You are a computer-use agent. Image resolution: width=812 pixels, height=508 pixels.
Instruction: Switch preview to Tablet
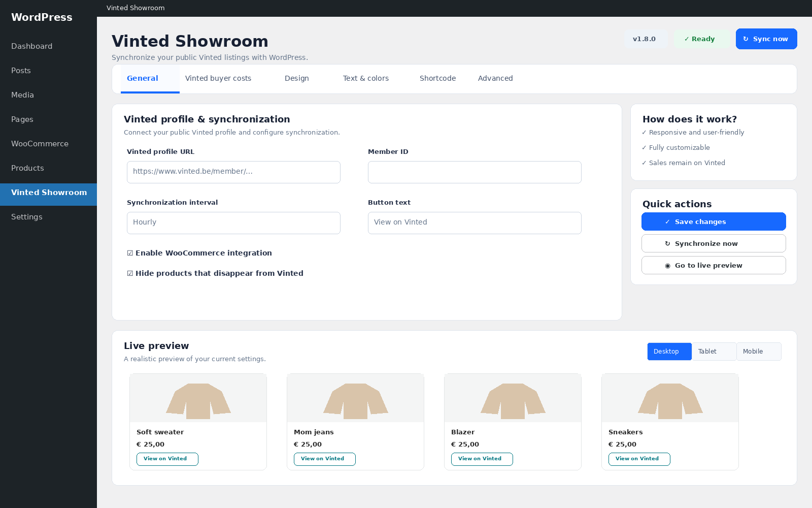tap(714, 352)
